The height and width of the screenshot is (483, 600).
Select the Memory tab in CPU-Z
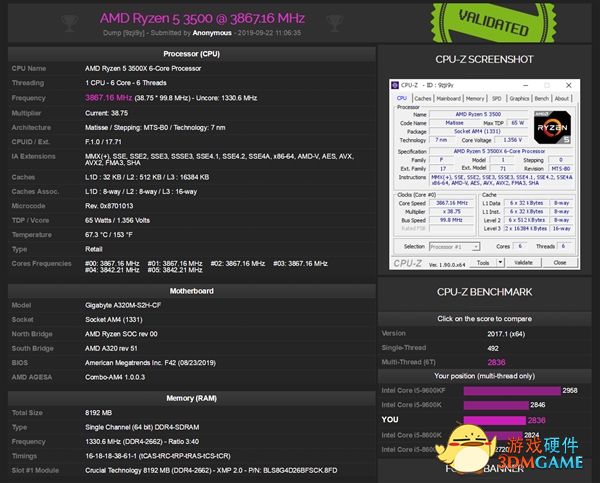coord(475,98)
